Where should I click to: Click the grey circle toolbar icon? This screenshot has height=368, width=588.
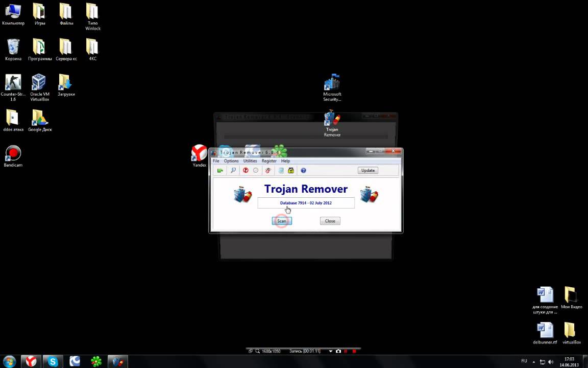(x=255, y=171)
